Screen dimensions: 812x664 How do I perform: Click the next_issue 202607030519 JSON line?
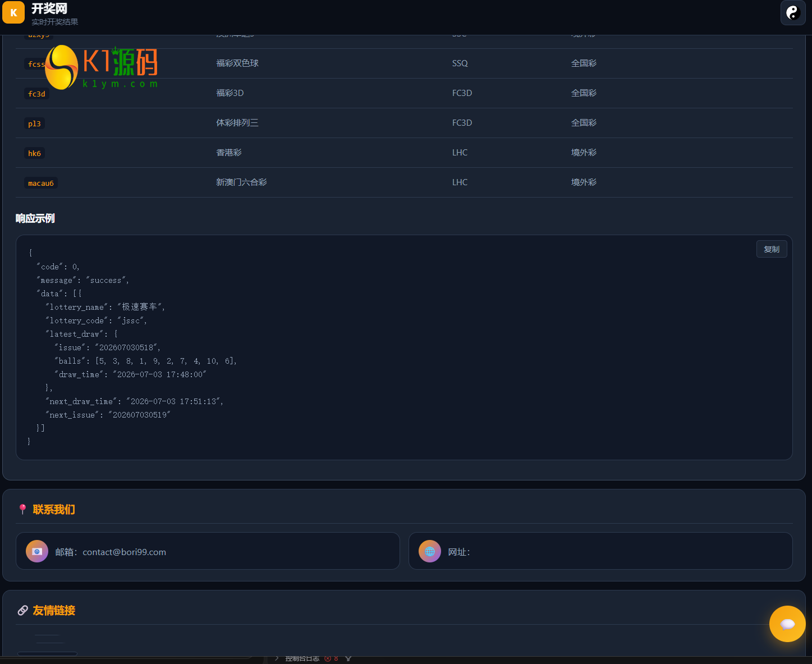coord(108,415)
